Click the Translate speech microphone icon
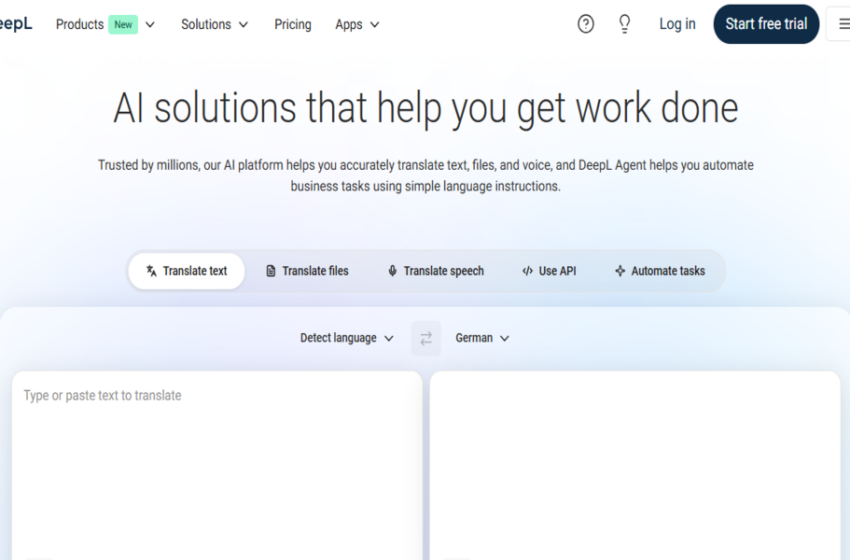Viewport: 850px width, 560px height. [392, 271]
